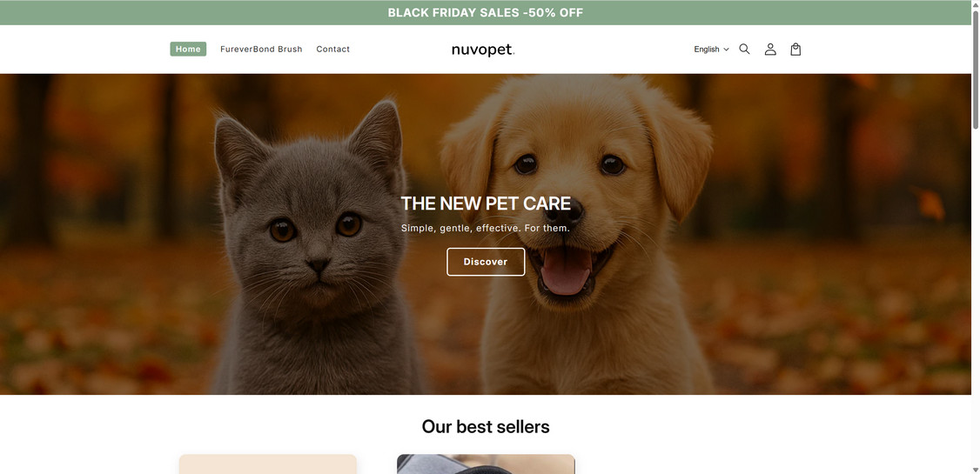
Task: Click the Our best sellers heading
Action: coord(486,426)
